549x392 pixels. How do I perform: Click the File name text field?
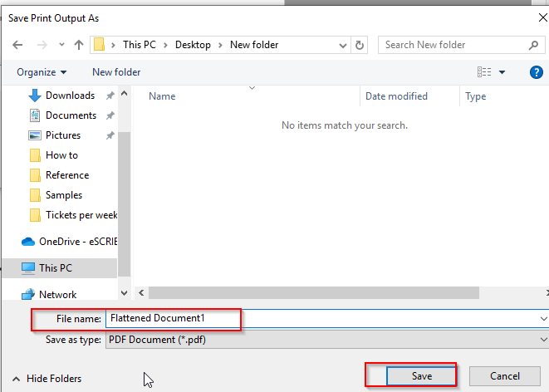[324, 318]
